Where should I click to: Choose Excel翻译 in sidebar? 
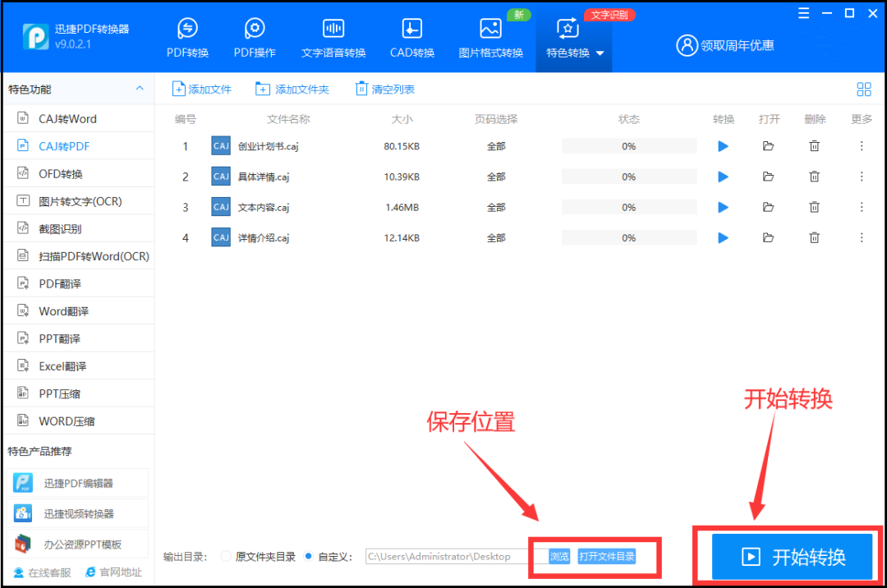point(79,366)
